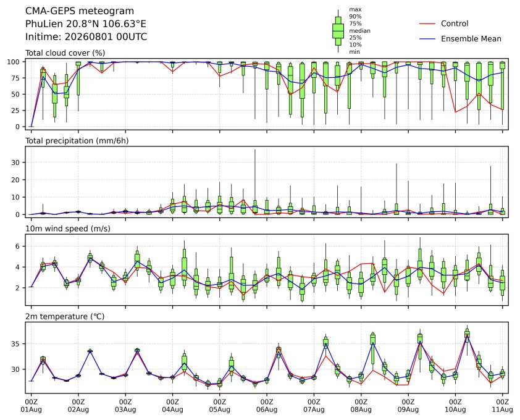Click the median label in legend
This screenshot has height=420, width=520.
(x=359, y=31)
